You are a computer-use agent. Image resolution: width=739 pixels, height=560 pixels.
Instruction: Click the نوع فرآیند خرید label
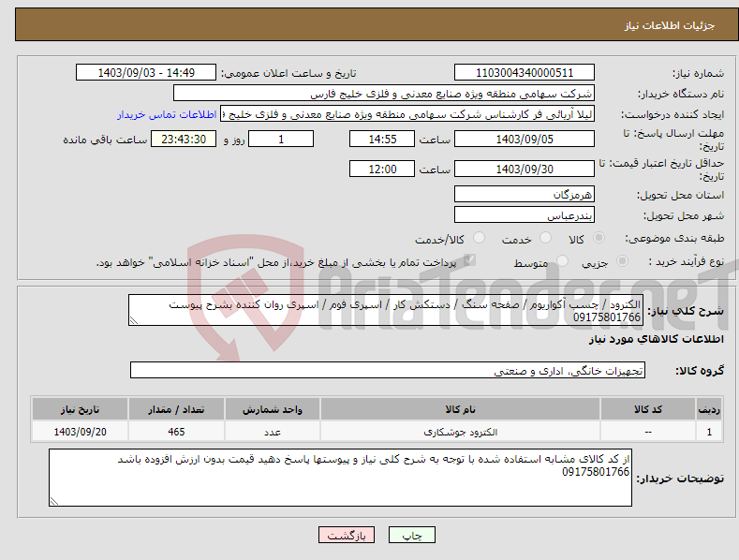tap(687, 261)
